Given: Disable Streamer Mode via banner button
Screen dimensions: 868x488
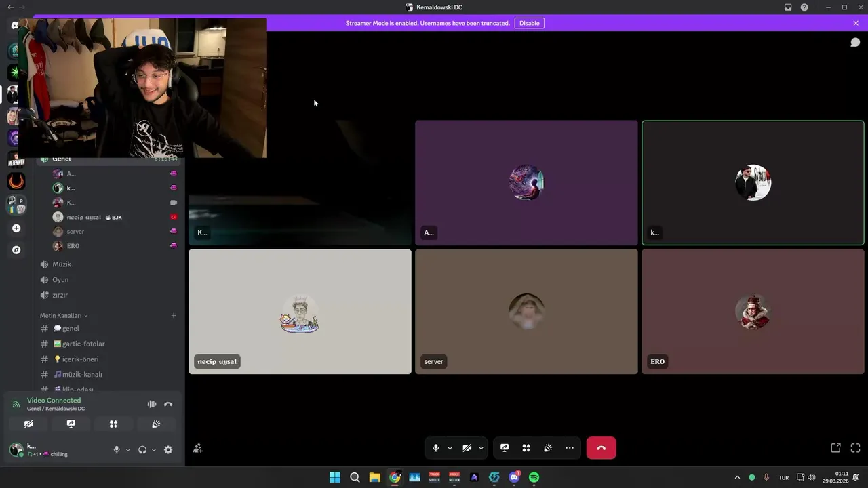Looking at the screenshot, I should tap(530, 23).
